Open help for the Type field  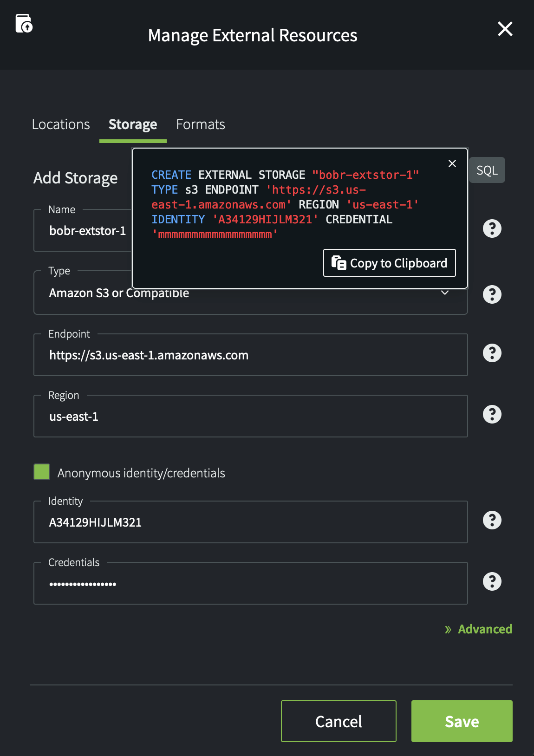pyautogui.click(x=492, y=294)
